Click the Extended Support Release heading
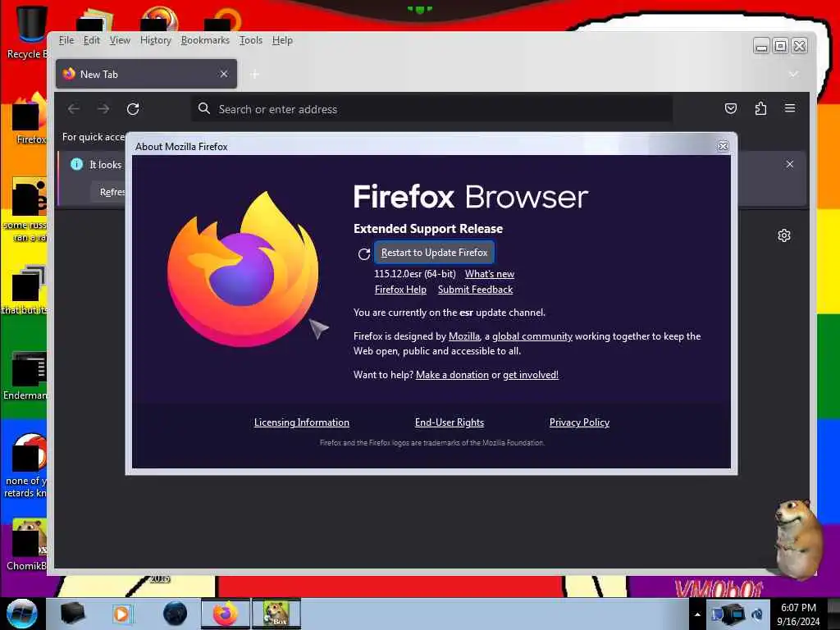Viewport: 840px width, 630px height. [428, 228]
